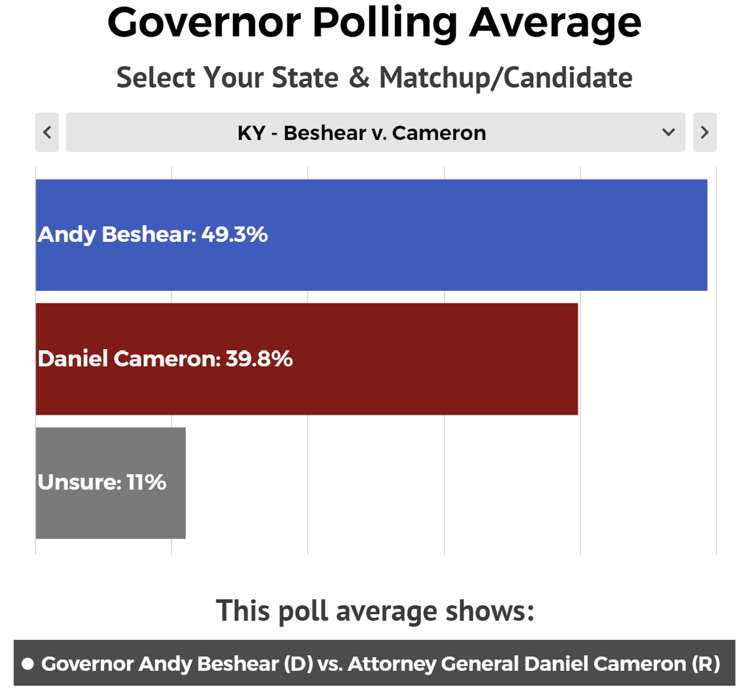Click the Governor Polling Average title
The height and width of the screenshot is (700, 743).
[375, 23]
